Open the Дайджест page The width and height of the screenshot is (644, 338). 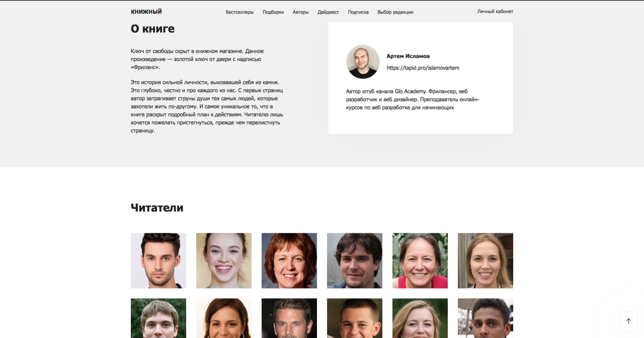click(329, 12)
